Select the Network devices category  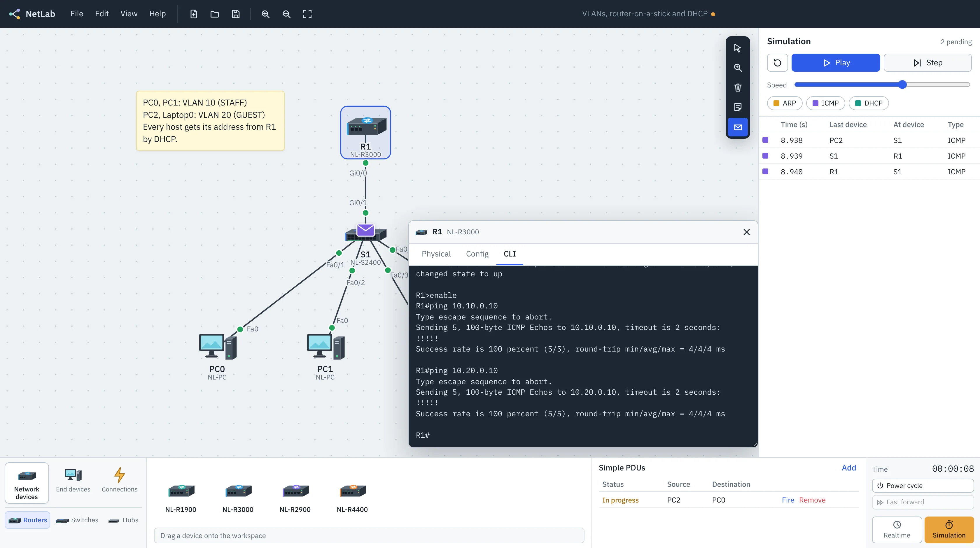tap(27, 483)
